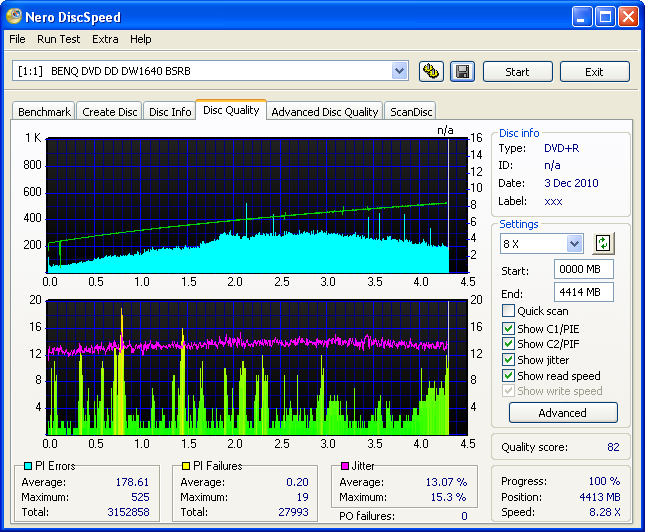Toggle the Show C2/PIF checkbox
This screenshot has width=645, height=532.
coord(508,344)
